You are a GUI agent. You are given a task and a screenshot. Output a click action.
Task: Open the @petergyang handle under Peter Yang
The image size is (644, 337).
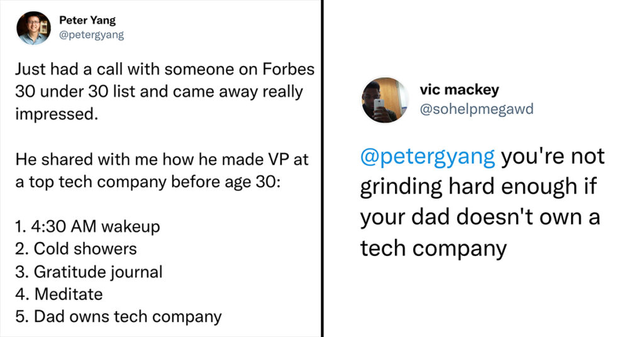click(92, 35)
